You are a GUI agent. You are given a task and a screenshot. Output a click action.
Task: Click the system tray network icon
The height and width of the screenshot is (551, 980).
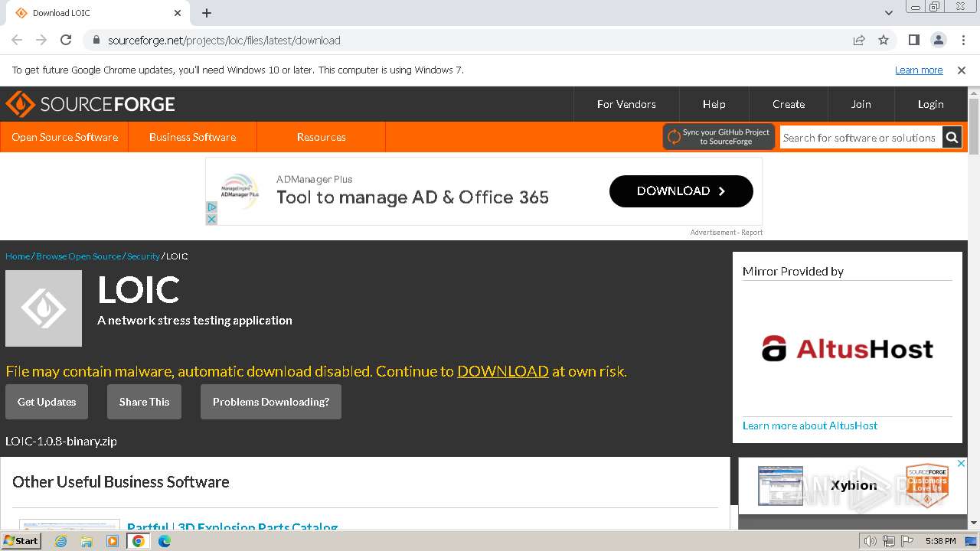[889, 541]
